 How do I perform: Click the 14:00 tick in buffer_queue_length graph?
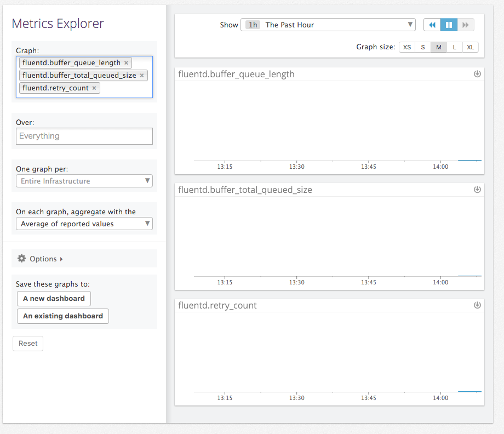pyautogui.click(x=440, y=167)
